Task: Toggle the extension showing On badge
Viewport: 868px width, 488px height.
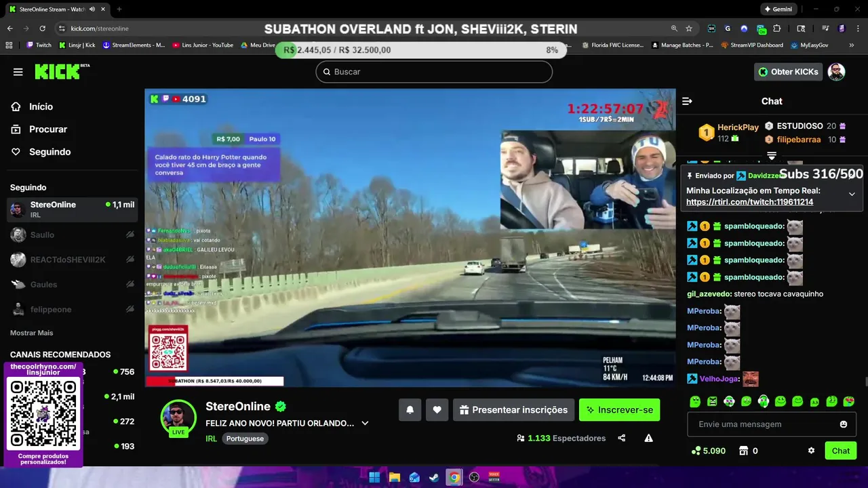Action: [x=762, y=29]
